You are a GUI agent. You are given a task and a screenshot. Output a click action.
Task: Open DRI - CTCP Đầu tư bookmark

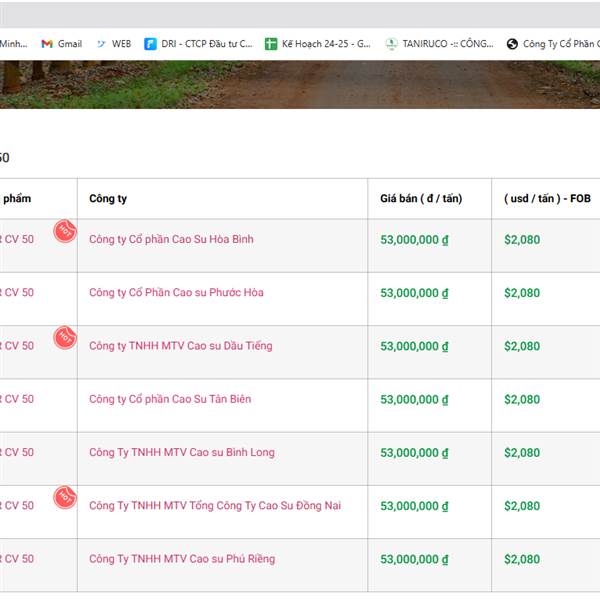(198, 44)
